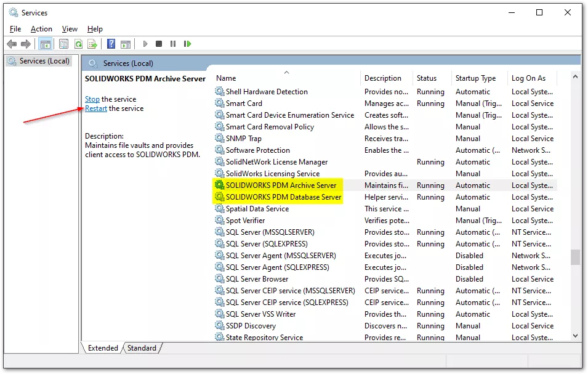Click the Stop link for the selected service

[92, 99]
